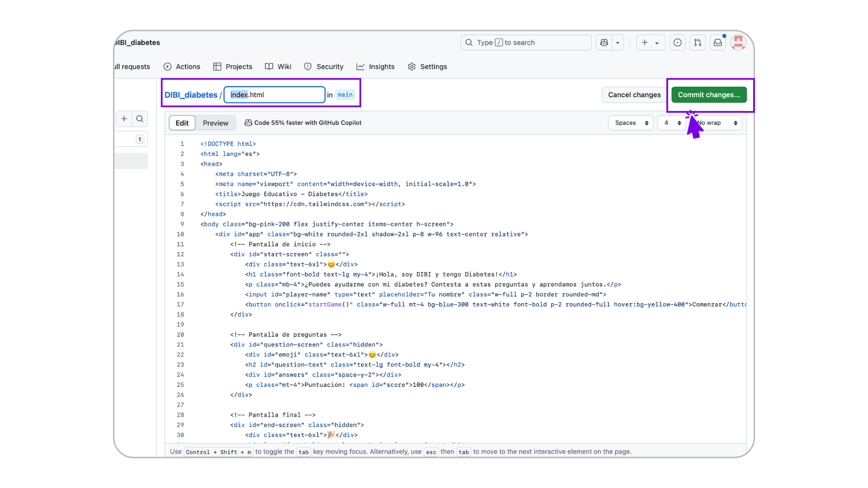Click the Projects table icon
The width and height of the screenshot is (868, 488).
pos(217,66)
